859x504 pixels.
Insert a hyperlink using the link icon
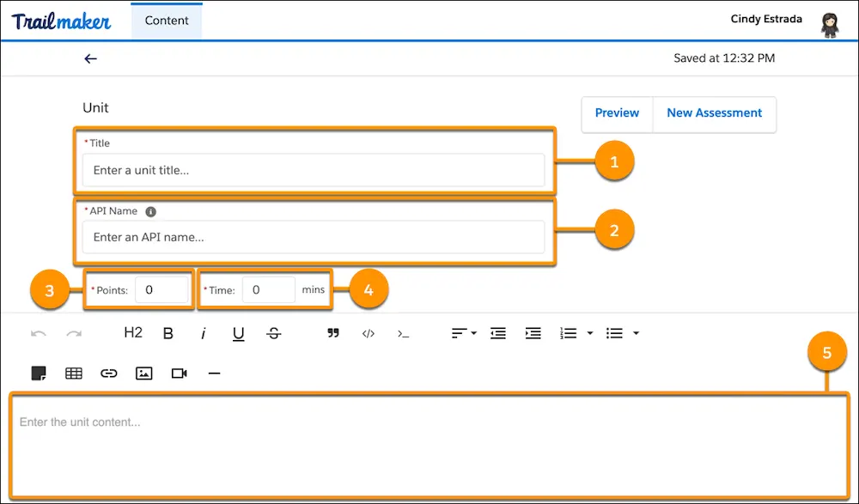click(108, 373)
